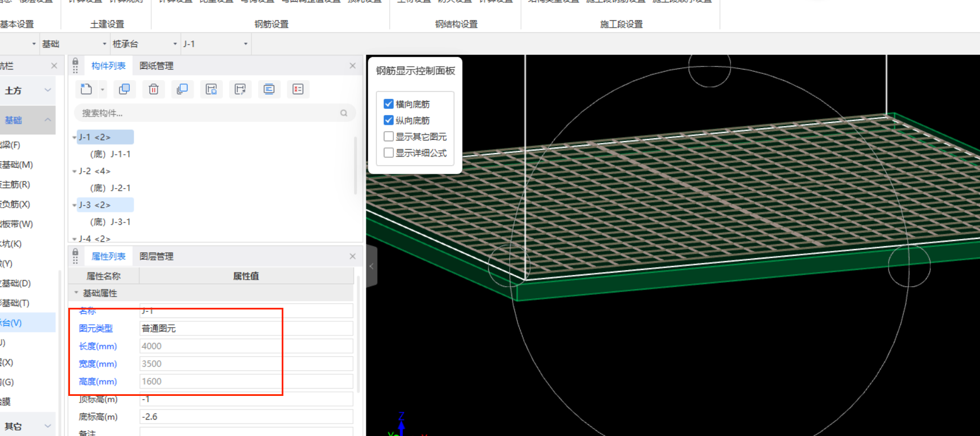980x436 pixels.
Task: Close the component list panel
Action: [353, 66]
